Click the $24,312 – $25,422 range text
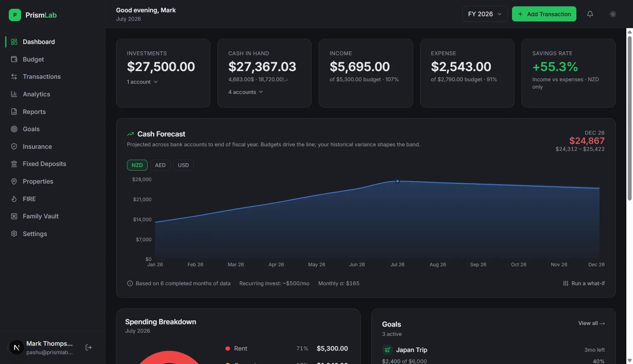Screen dimensions: 633x364 tap(580, 149)
